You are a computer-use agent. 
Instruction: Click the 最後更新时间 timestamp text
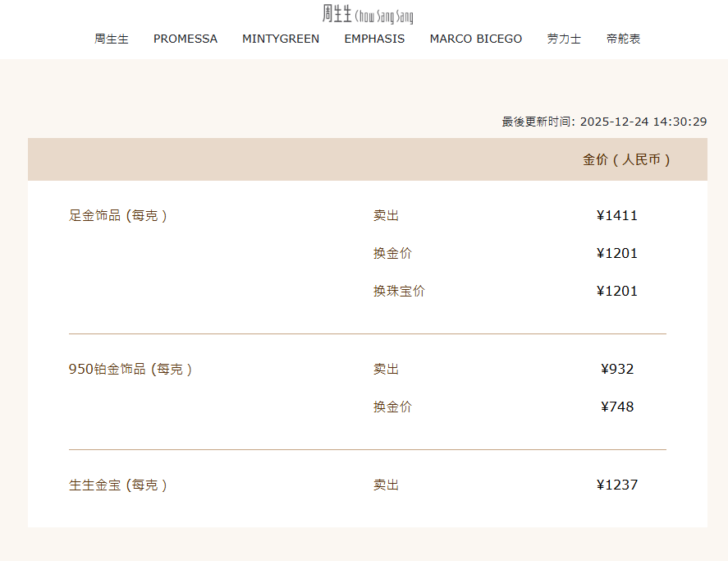pyautogui.click(x=604, y=122)
